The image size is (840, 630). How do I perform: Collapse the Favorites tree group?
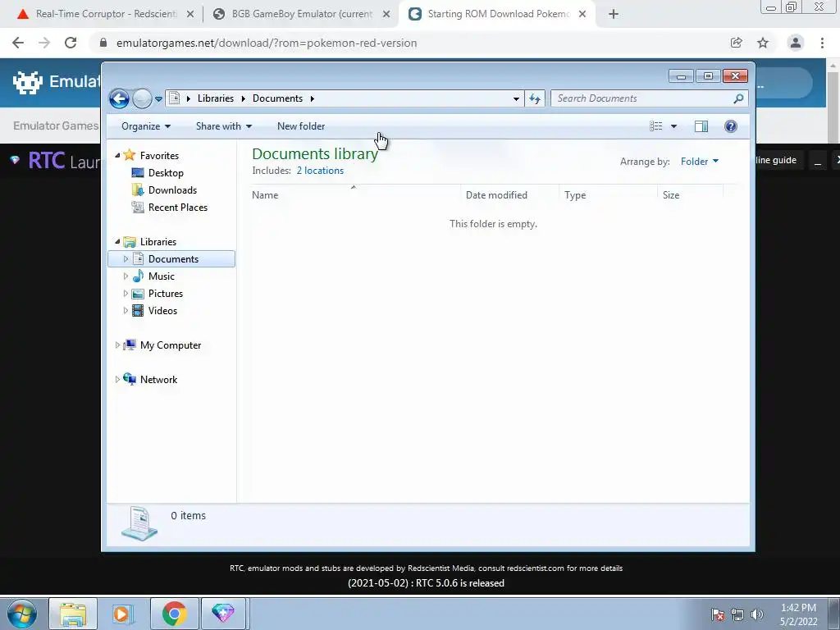pyautogui.click(x=117, y=155)
